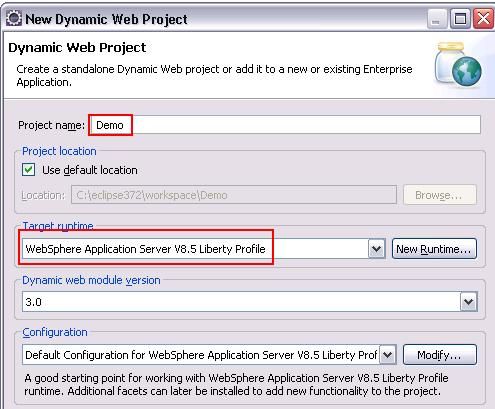Click the Project location group label
Screen dimensions: 495x409
(59, 151)
